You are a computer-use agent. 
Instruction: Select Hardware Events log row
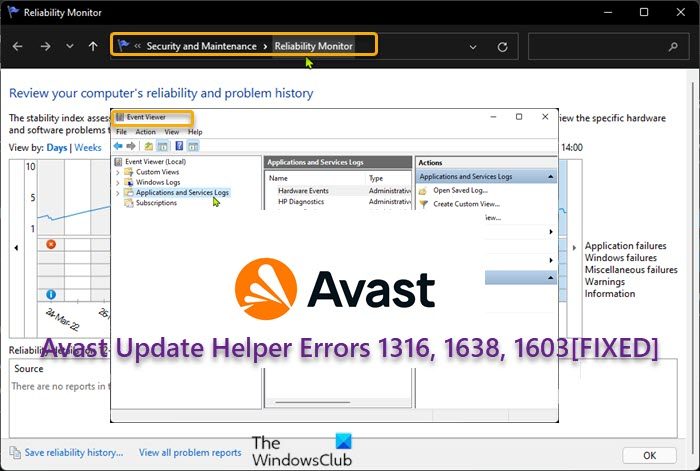pyautogui.click(x=338, y=191)
